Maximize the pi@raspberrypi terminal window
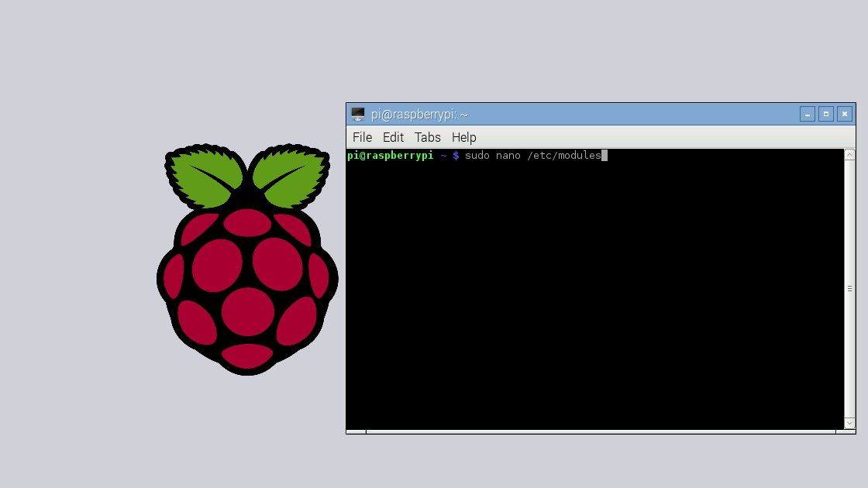The width and height of the screenshot is (868, 488). (826, 114)
